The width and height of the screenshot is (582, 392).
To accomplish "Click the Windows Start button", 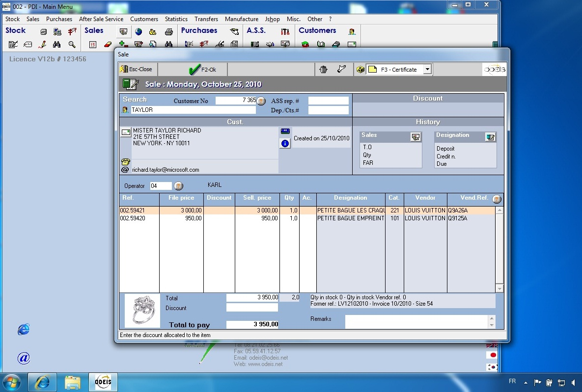I will [x=11, y=382].
